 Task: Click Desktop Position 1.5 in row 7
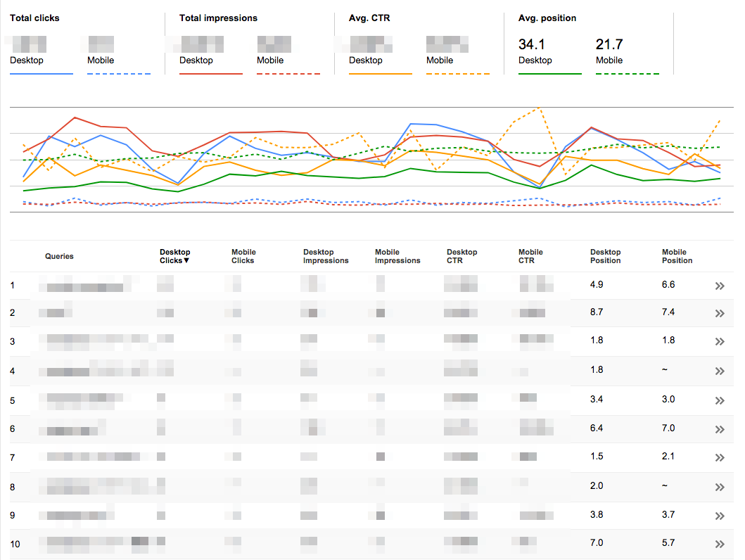(x=597, y=457)
